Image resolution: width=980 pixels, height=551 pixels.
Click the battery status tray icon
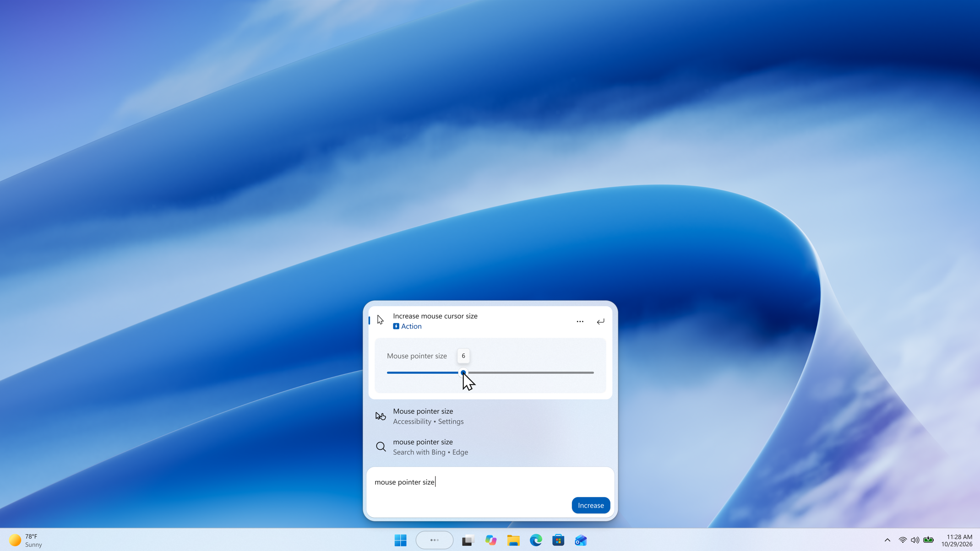tap(928, 540)
